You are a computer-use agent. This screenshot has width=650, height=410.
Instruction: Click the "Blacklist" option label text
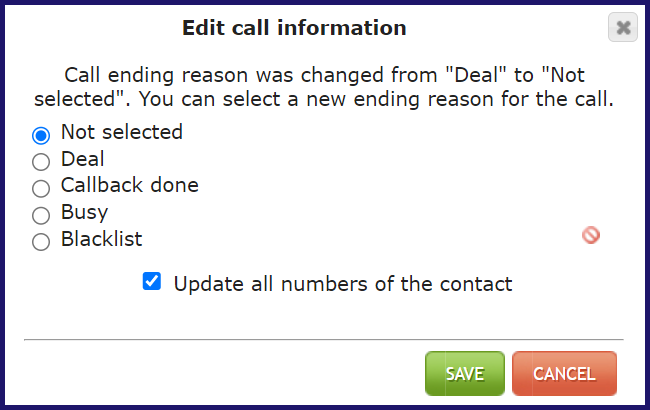(102, 239)
